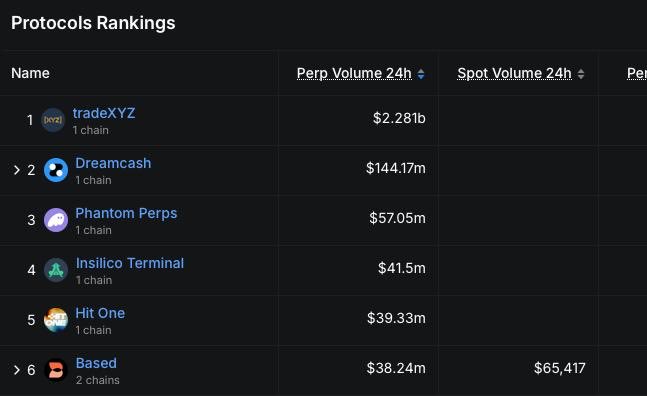Click the Dreamcash blue logo icon
The image size is (647, 396).
click(x=56, y=170)
